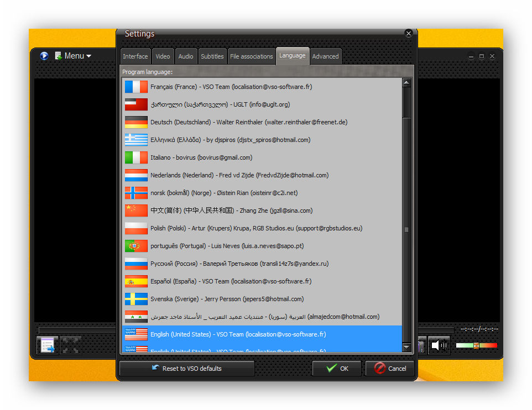Minimize the media player window
This screenshot has height=410, width=532.
(x=471, y=56)
